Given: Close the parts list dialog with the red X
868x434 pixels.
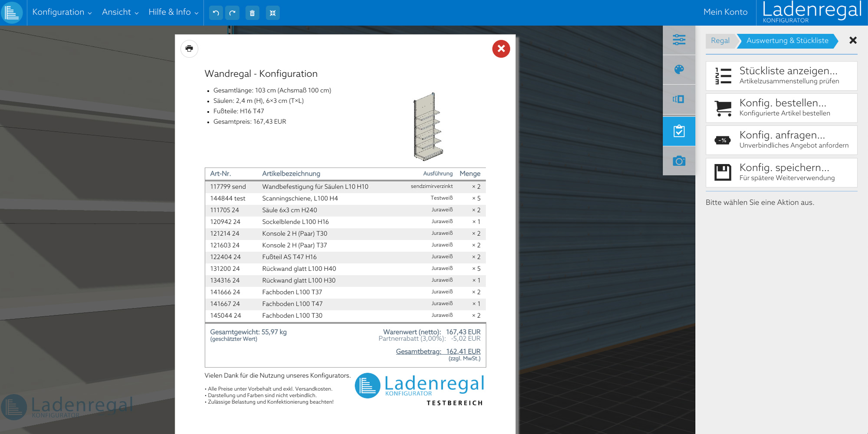Looking at the screenshot, I should tap(501, 49).
